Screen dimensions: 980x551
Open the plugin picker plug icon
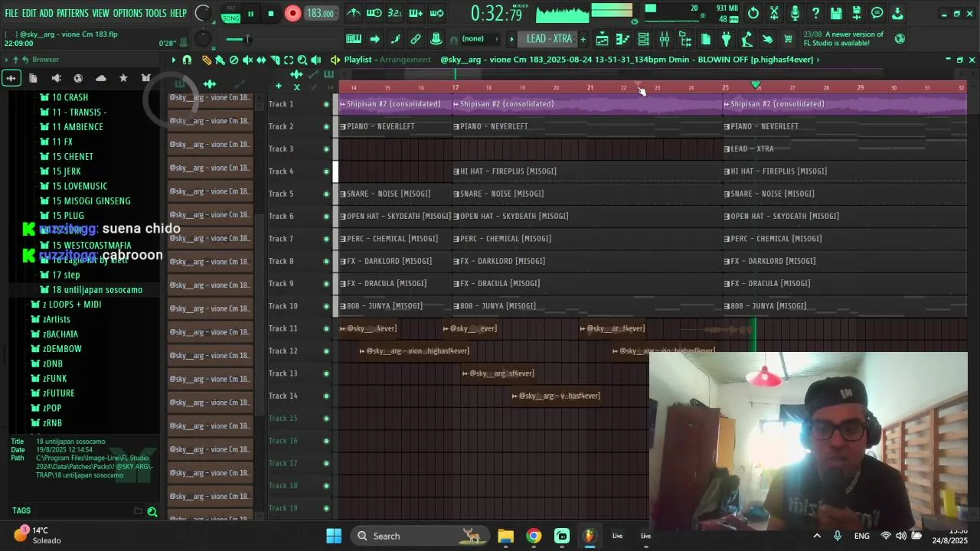[x=727, y=39]
